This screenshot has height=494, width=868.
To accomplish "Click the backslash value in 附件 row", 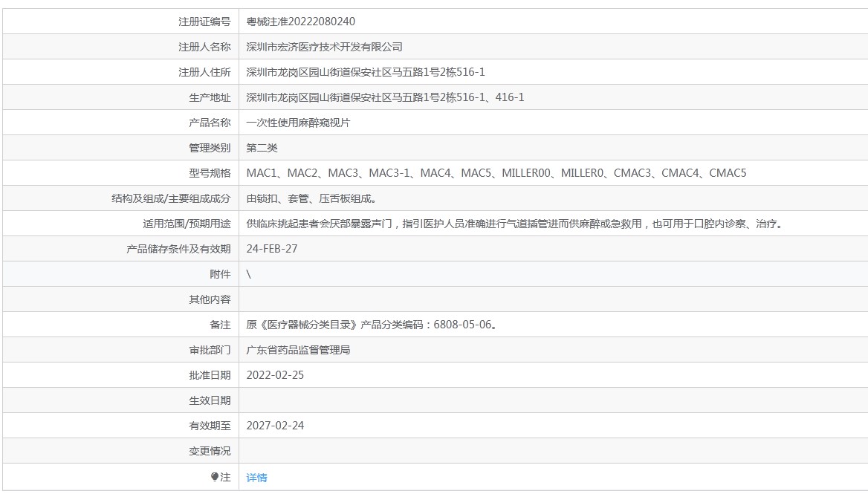I will point(248,274).
